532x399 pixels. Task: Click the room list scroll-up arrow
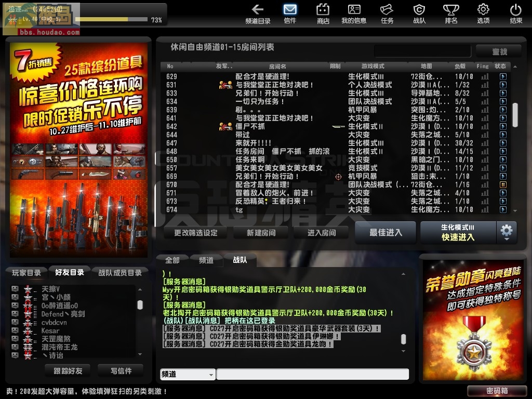pyautogui.click(x=515, y=66)
